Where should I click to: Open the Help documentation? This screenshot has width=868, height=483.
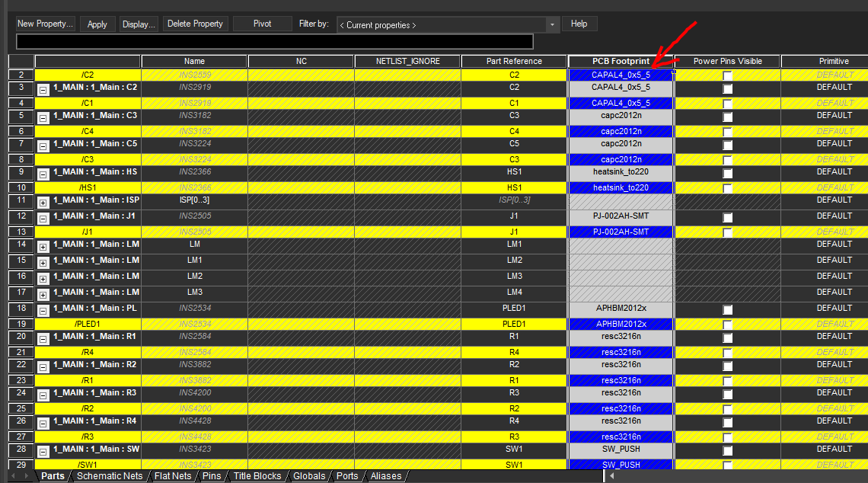[579, 24]
